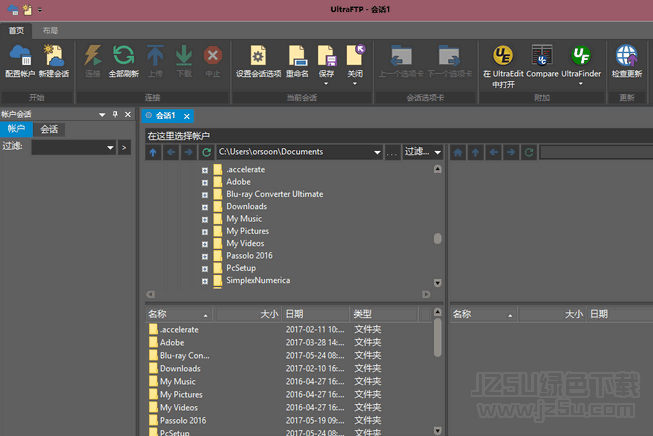Viewport: 653px width, 436px height.
Task: Click into the remote path field
Action: (596, 152)
